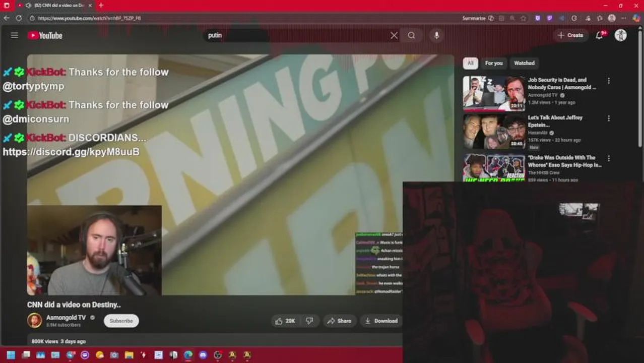Click "Let's Talk About Jeffrey Epstein" title
Screen dimensions: 644x363
pos(555,121)
